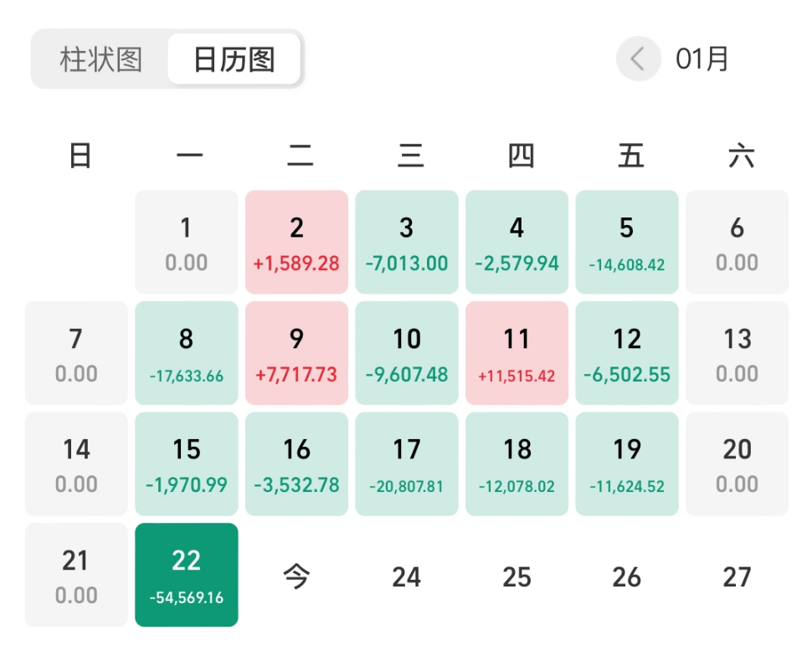This screenshot has height=645, width=812.
Task: Select day 27 in calendar
Action: [737, 576]
